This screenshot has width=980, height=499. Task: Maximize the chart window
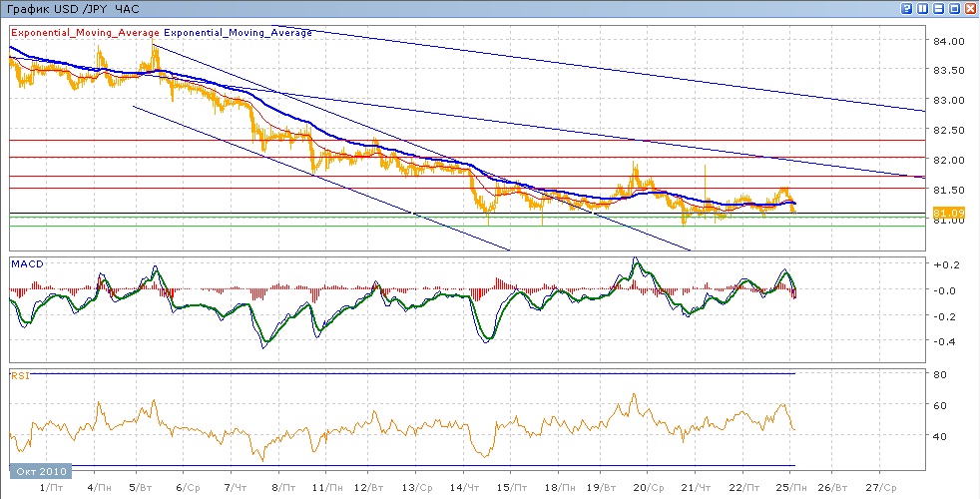(955, 8)
